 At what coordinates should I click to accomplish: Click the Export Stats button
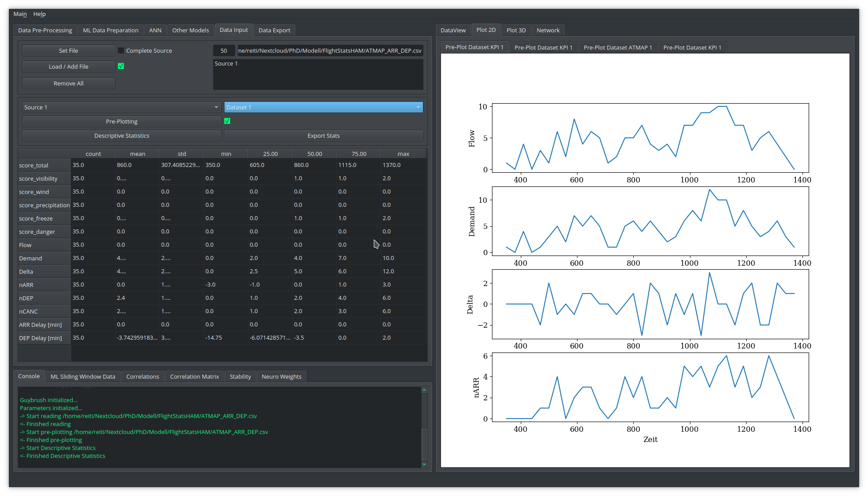pyautogui.click(x=323, y=136)
